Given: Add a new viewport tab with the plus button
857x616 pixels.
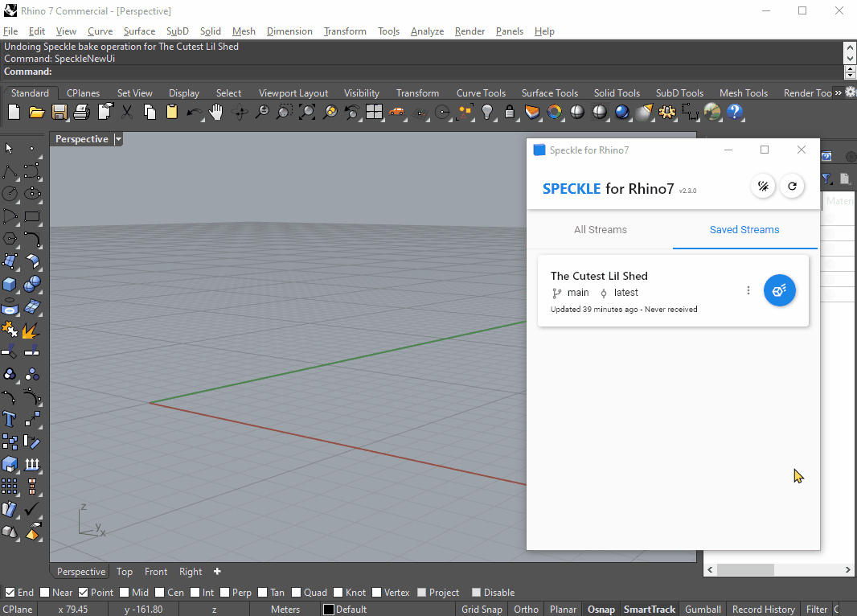Looking at the screenshot, I should (217, 572).
